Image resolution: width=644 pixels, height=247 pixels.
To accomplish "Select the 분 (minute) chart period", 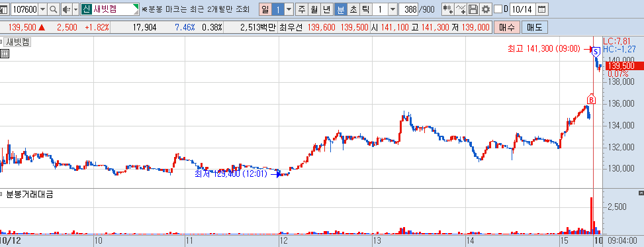I will (341, 9).
